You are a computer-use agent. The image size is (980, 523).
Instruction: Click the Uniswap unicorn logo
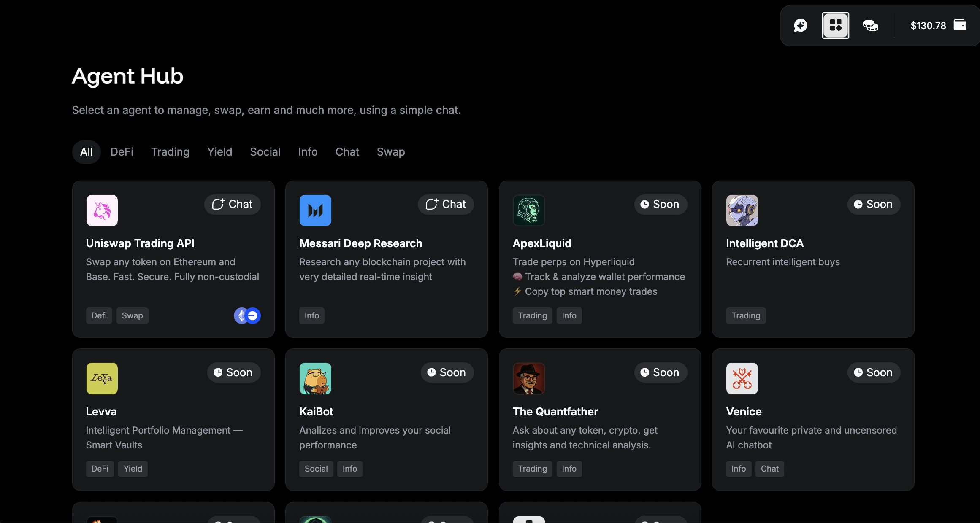click(101, 210)
